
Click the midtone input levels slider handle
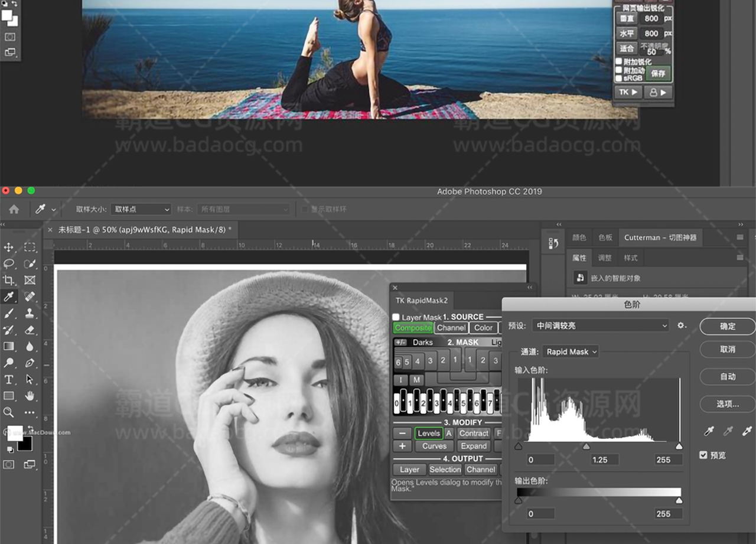pyautogui.click(x=586, y=447)
